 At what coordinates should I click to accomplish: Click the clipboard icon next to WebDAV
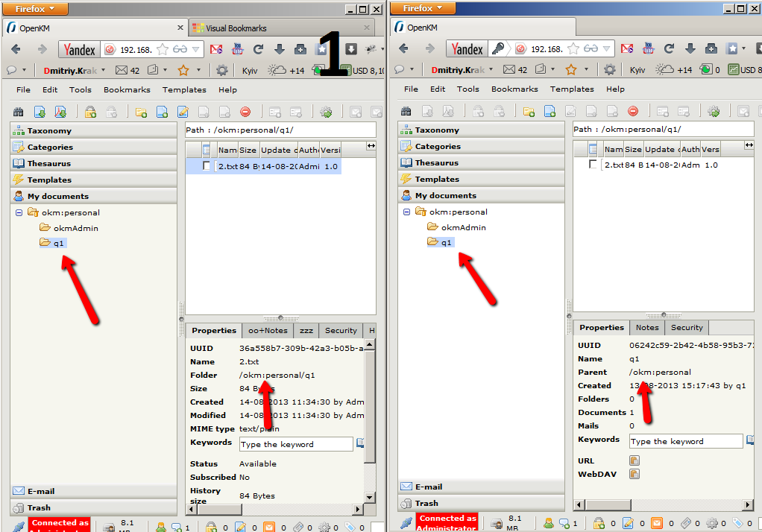(x=635, y=474)
